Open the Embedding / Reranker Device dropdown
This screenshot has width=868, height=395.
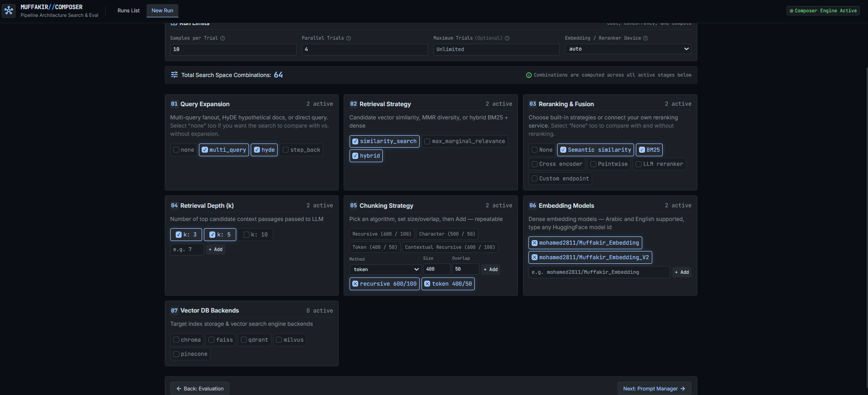tap(628, 49)
